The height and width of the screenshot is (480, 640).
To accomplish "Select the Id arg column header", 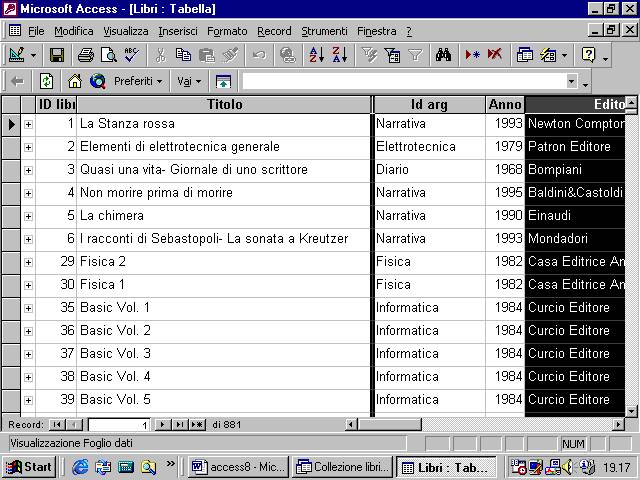I will tap(429, 104).
